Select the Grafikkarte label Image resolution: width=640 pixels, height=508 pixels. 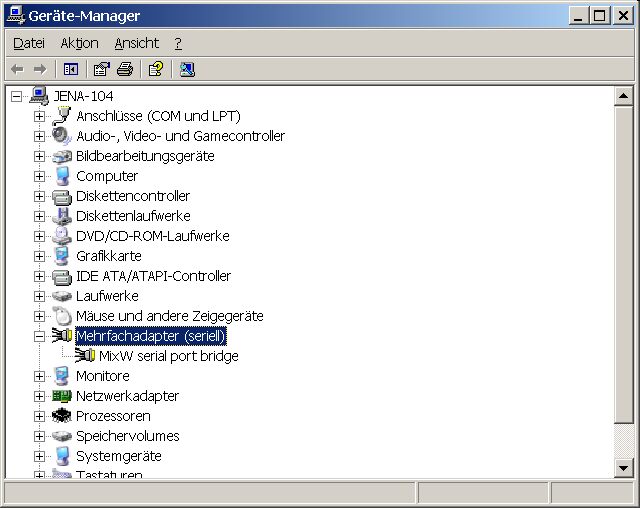tap(109, 256)
